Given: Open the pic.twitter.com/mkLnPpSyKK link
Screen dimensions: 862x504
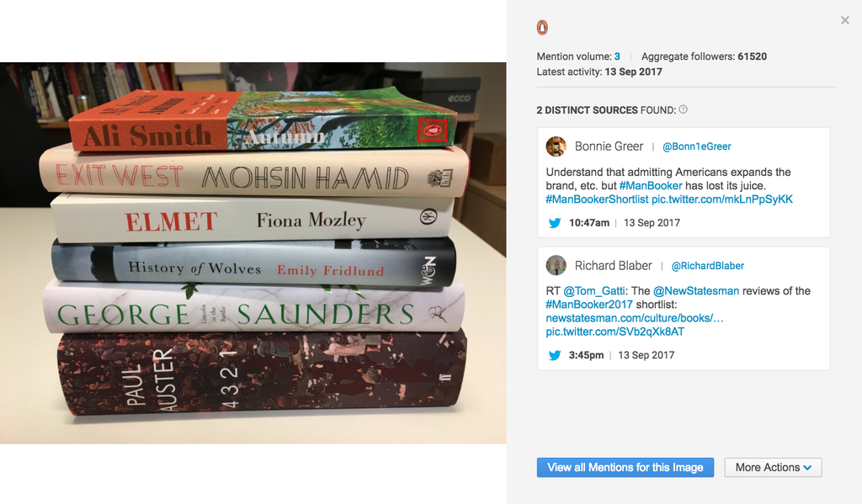Looking at the screenshot, I should (x=721, y=199).
